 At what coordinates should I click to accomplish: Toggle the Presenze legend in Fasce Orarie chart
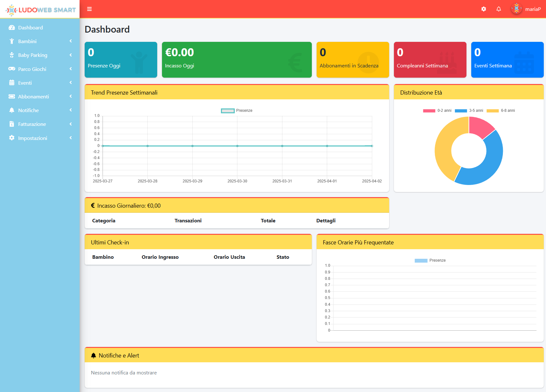[x=430, y=260]
